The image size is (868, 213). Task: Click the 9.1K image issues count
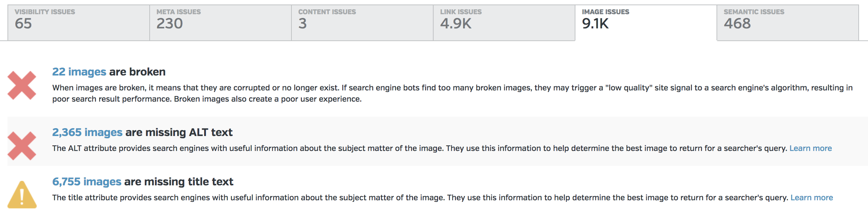(x=595, y=24)
